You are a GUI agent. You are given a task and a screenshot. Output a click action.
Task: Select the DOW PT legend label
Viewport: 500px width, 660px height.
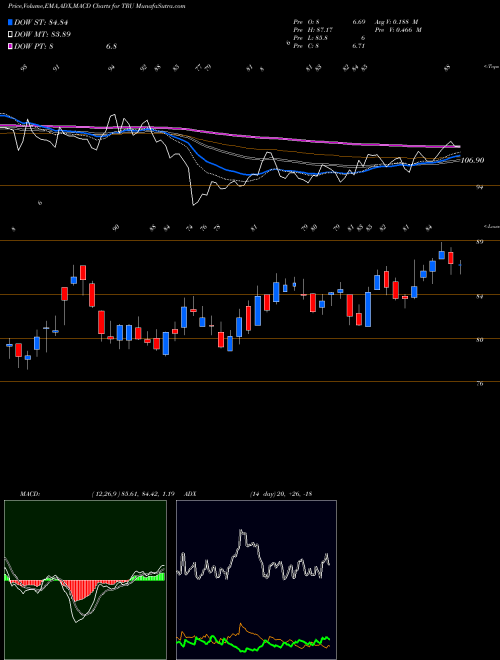[34, 46]
